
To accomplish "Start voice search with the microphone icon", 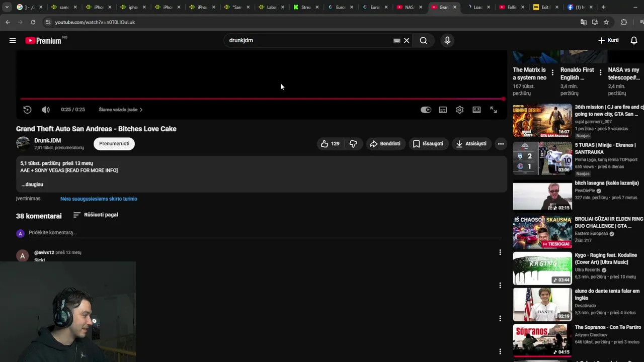I will 447,40.
